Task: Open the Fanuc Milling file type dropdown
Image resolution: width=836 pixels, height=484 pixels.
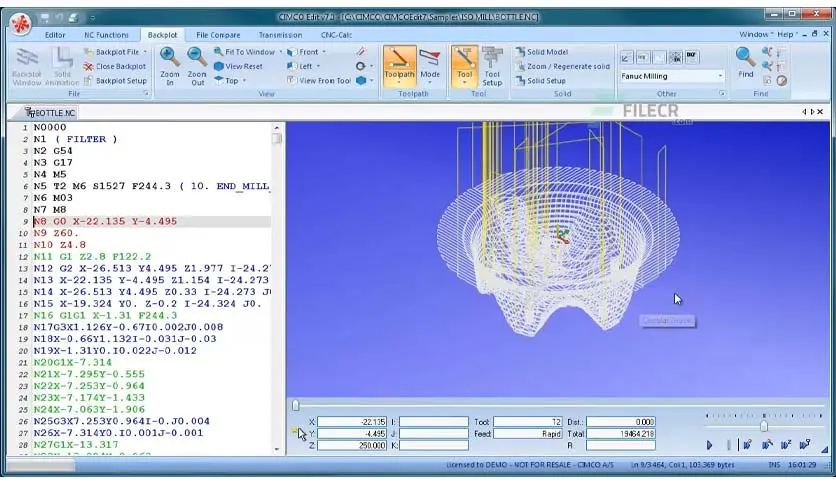Action: point(671,76)
